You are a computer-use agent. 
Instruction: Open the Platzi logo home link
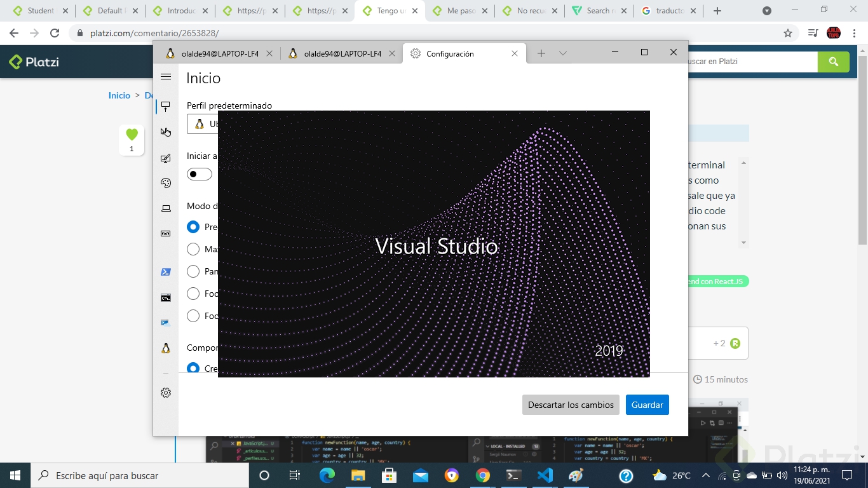coord(34,62)
